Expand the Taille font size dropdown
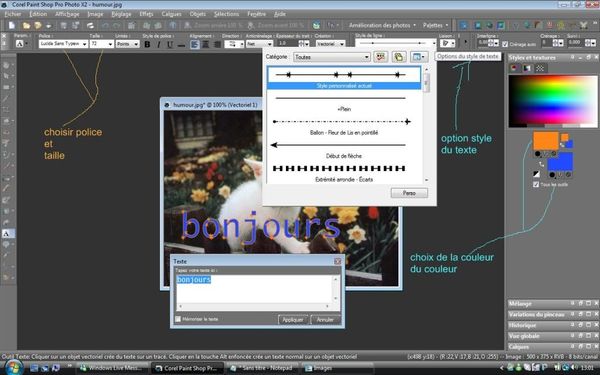Viewport: 600px width, 375px height. (102, 44)
